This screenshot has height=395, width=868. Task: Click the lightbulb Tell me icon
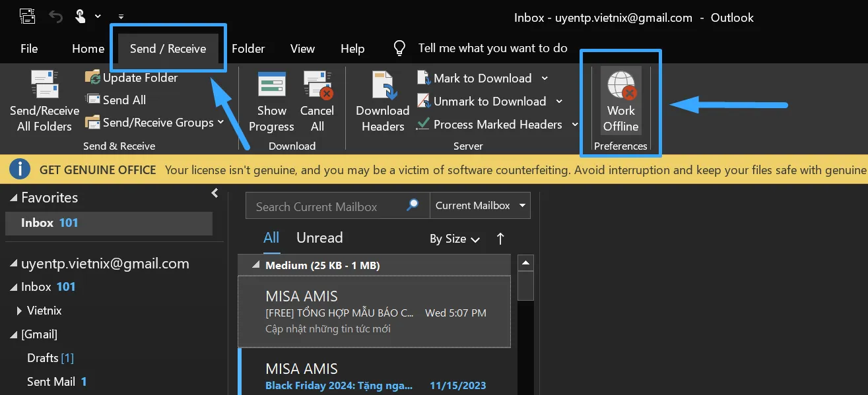(x=399, y=48)
